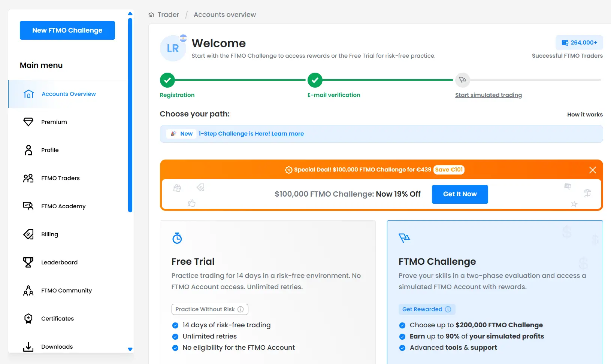611x364 pixels.
Task: Select Accounts Overview menu item
Action: pyautogui.click(x=68, y=94)
